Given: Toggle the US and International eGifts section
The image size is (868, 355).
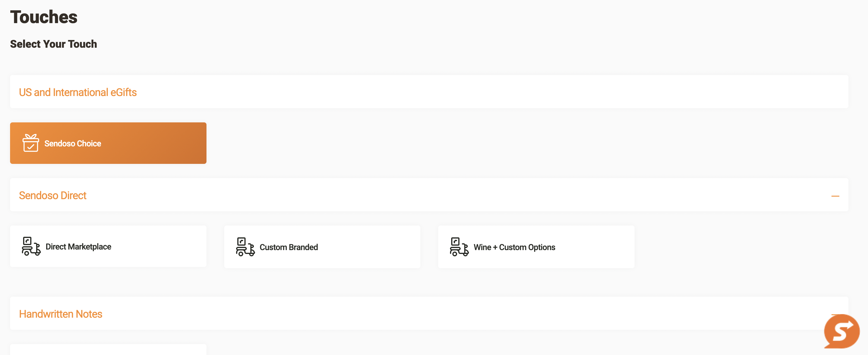Looking at the screenshot, I should 78,92.
